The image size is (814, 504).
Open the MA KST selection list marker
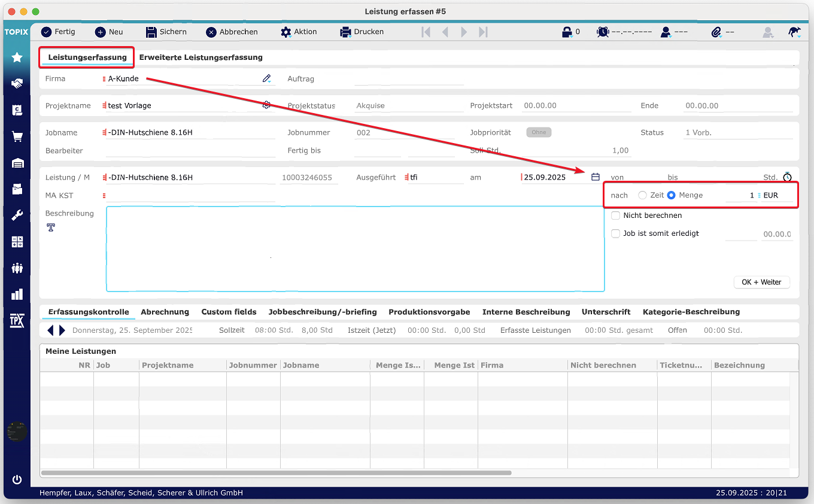coord(104,195)
